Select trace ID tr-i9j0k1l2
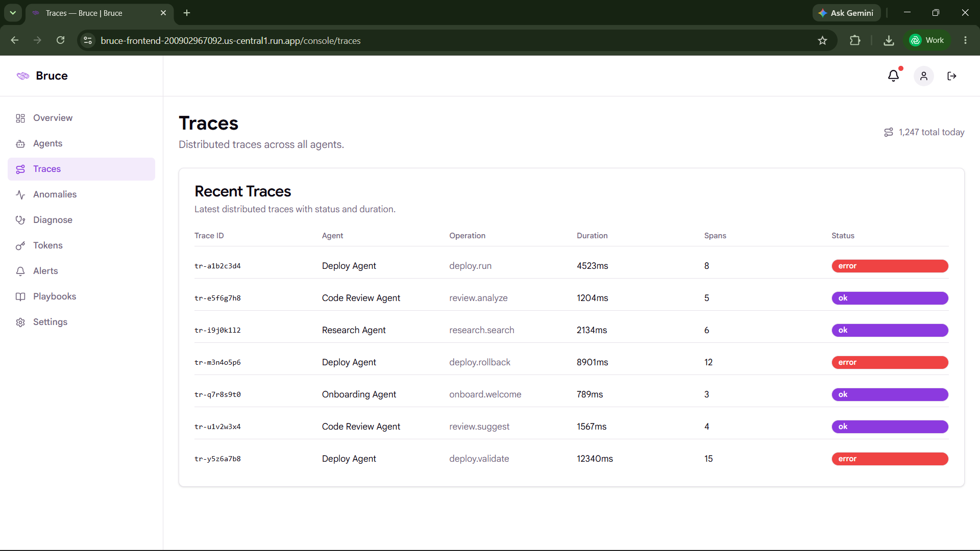 click(217, 330)
